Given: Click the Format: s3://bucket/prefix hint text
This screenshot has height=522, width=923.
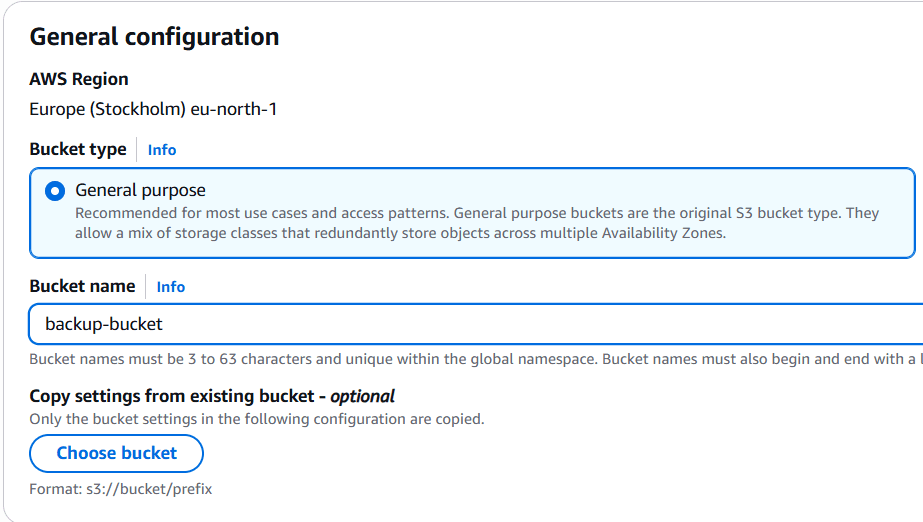Looking at the screenshot, I should pos(121,489).
